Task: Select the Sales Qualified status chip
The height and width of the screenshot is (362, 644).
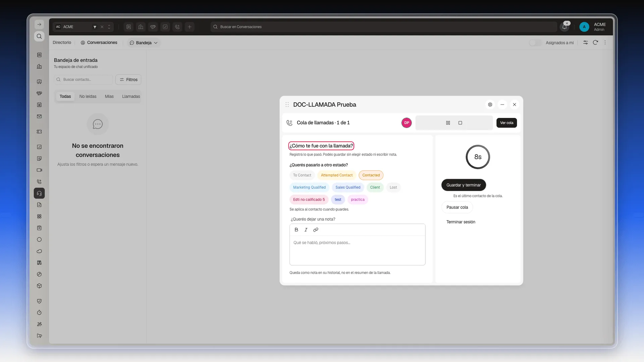Action: click(x=348, y=187)
